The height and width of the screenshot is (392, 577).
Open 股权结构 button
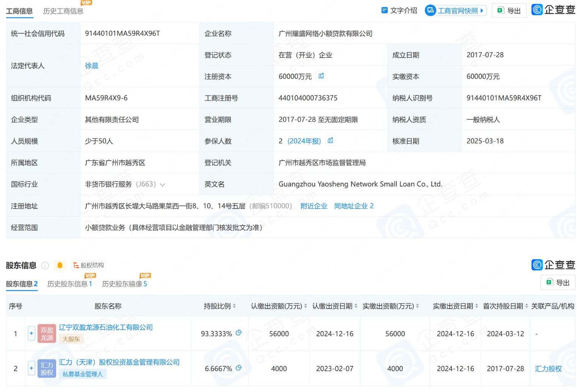tap(89, 265)
